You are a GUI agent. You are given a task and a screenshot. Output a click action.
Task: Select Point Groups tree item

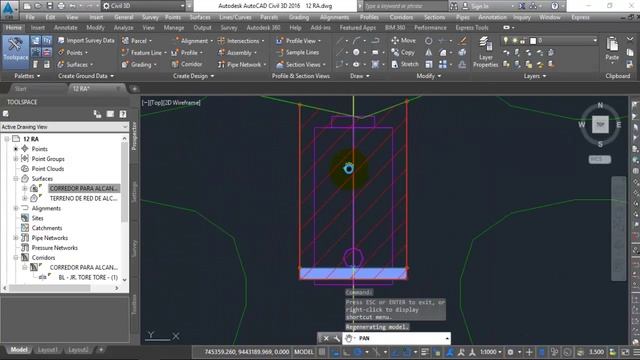point(48,159)
